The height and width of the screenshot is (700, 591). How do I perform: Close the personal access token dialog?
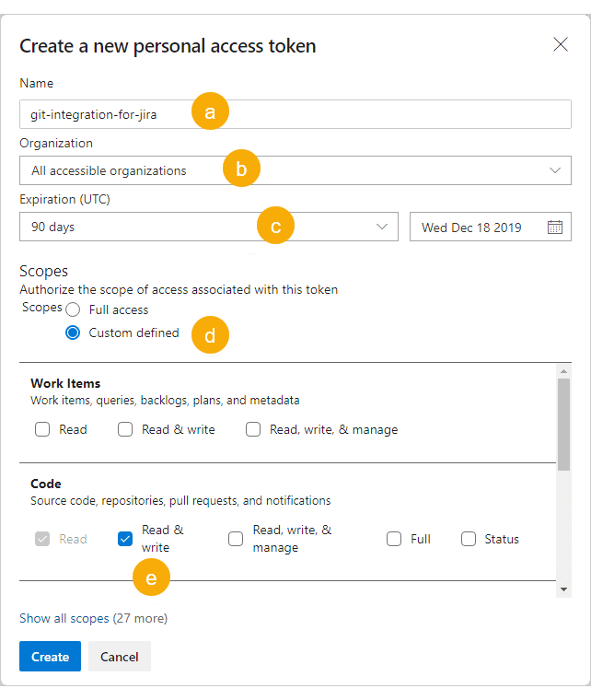click(560, 44)
